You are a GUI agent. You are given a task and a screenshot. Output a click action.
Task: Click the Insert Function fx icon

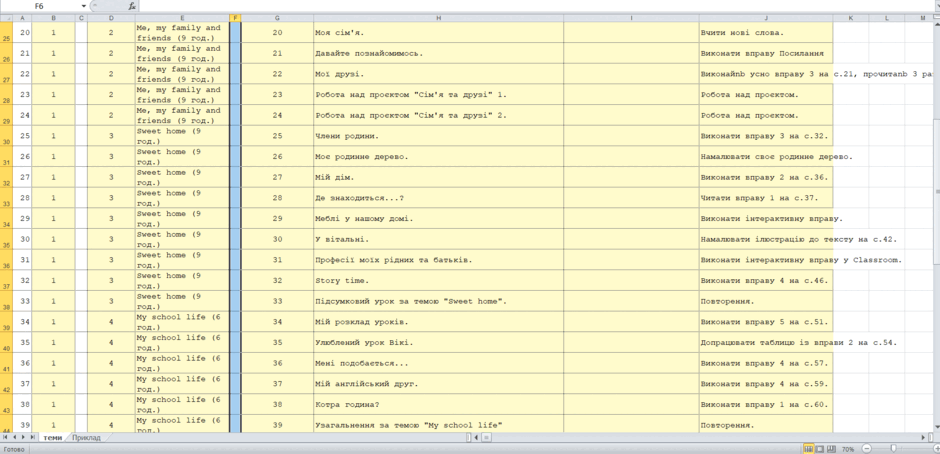pyautogui.click(x=132, y=6)
